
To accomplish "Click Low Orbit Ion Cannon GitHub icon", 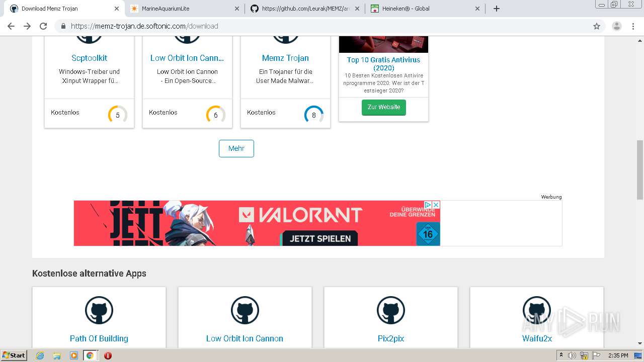I will point(245,310).
